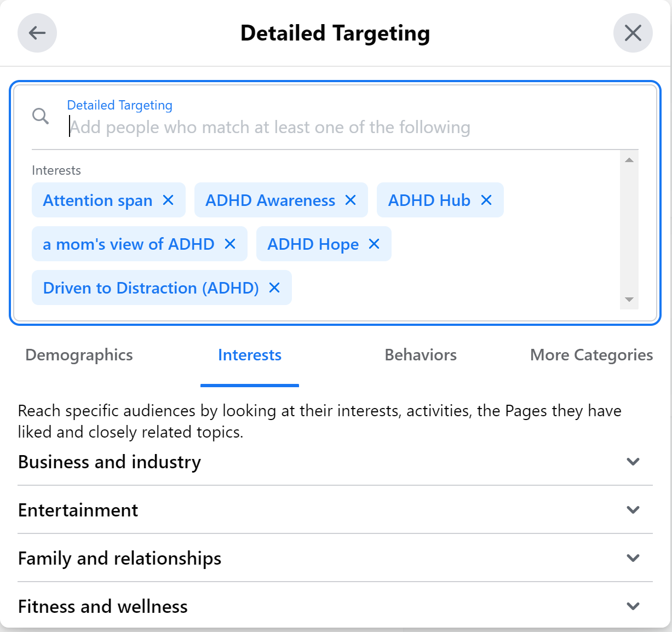Switch to the Demographics tab
Image resolution: width=672 pixels, height=632 pixels.
click(79, 355)
